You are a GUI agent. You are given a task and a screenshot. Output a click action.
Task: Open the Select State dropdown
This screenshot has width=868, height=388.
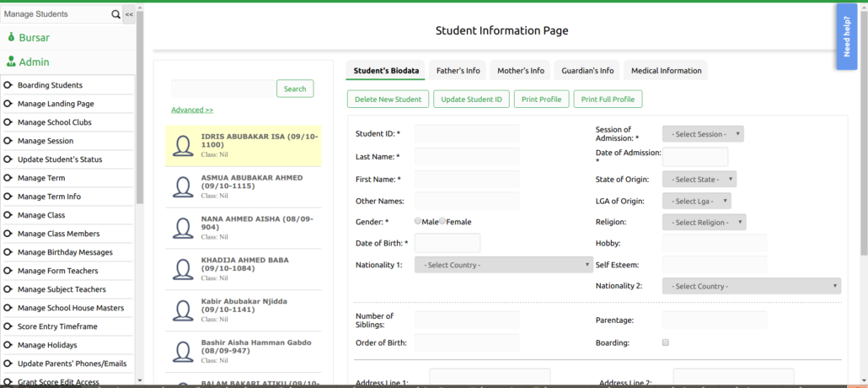click(699, 180)
